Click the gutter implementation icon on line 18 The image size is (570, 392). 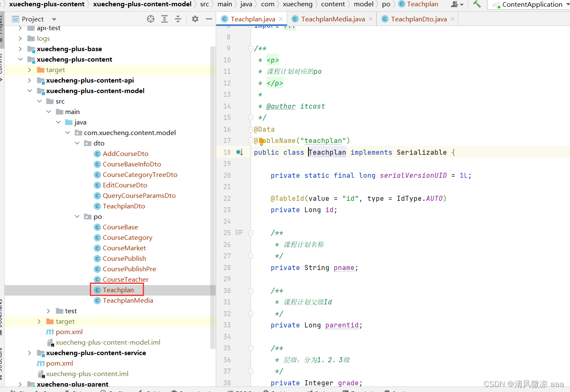click(239, 152)
